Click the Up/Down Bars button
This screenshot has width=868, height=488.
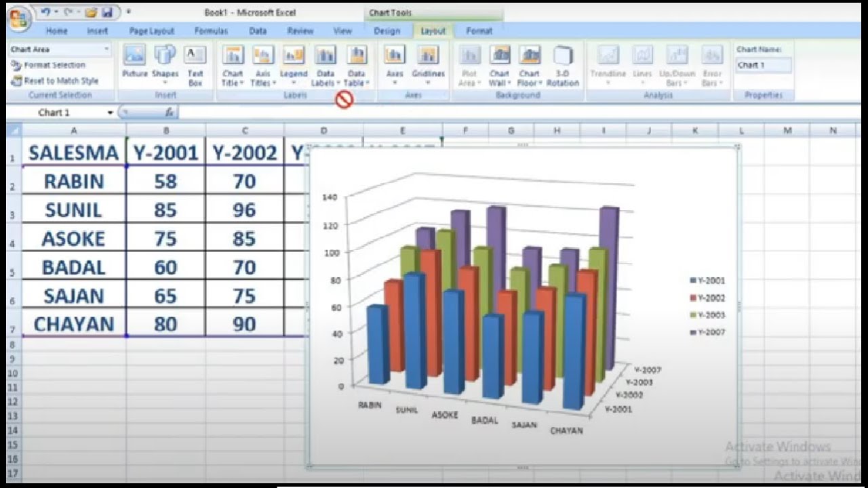click(677, 66)
